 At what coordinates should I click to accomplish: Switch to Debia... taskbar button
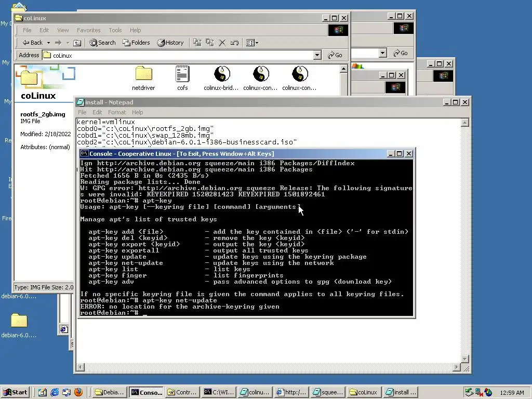point(109,392)
